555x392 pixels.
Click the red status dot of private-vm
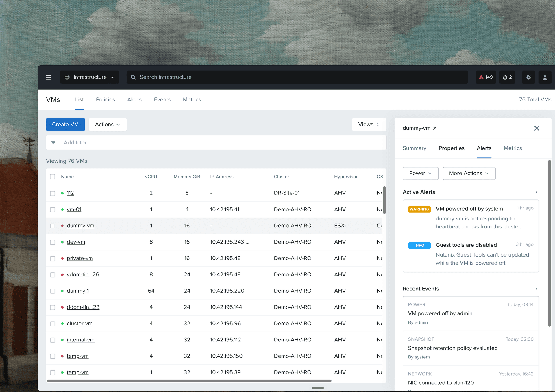[62, 258]
